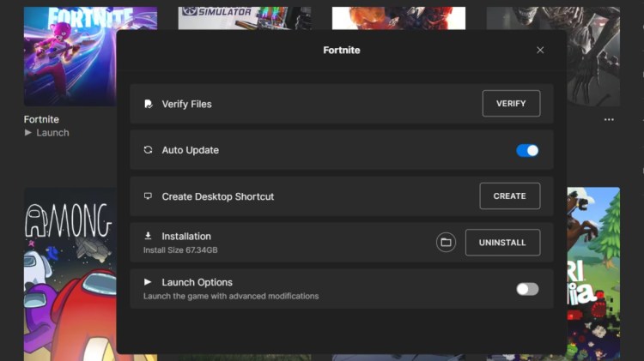Click the Launch Options play triangle icon
Image resolution: width=644 pixels, height=361 pixels.
tap(148, 282)
